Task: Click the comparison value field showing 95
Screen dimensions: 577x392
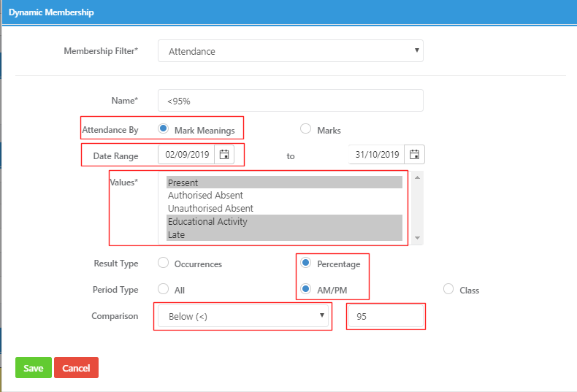Action: click(386, 316)
